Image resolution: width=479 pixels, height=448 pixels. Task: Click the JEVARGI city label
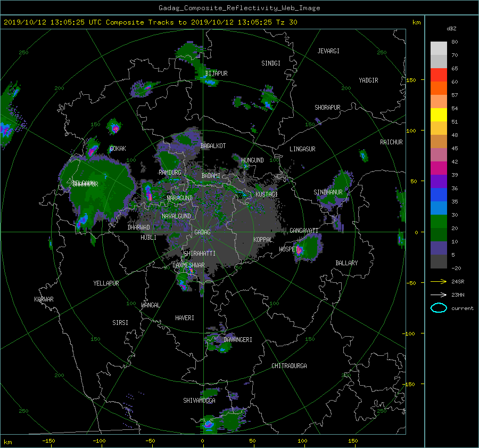(328, 51)
